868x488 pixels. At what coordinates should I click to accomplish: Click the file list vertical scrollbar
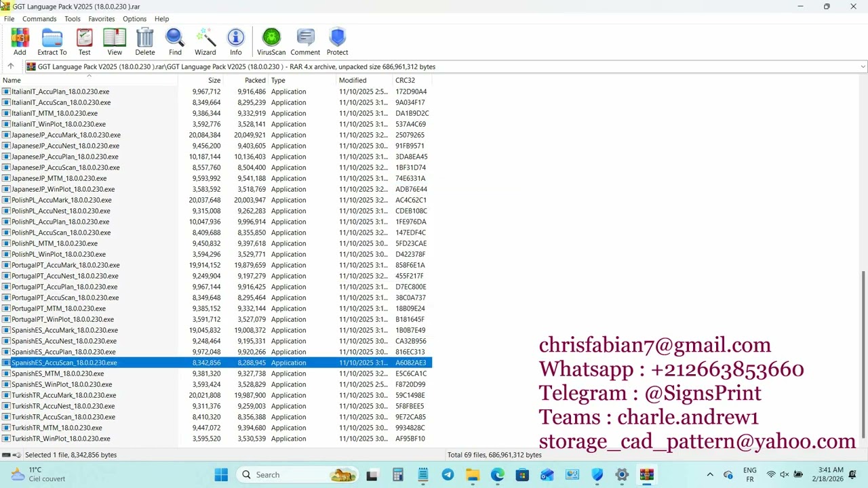[x=863, y=354]
